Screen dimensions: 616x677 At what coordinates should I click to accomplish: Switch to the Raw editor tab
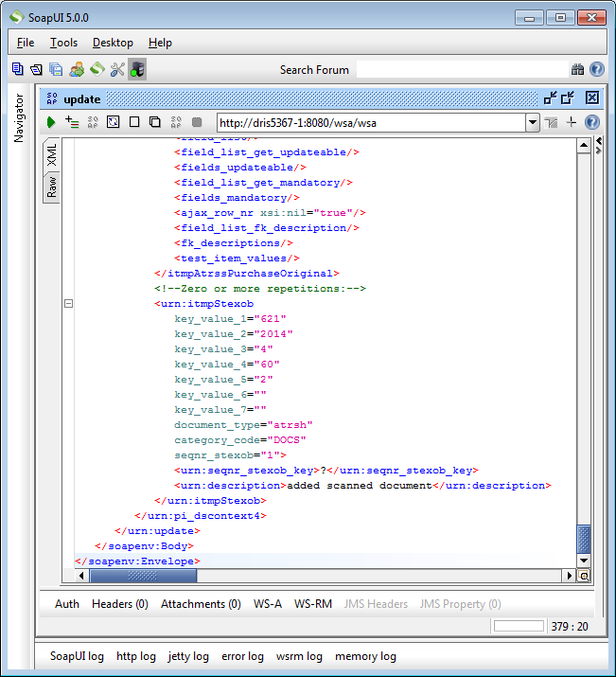pos(51,187)
